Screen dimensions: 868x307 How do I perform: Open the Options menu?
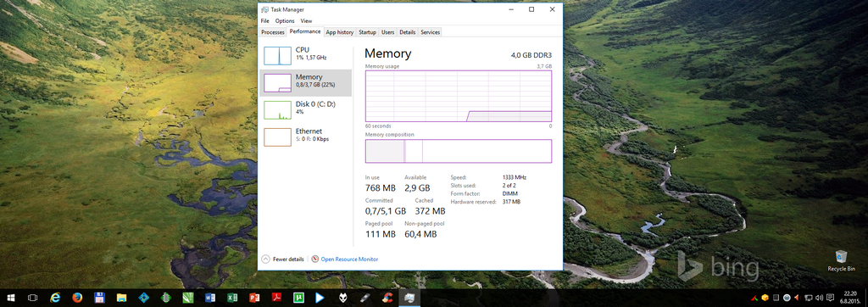(285, 21)
